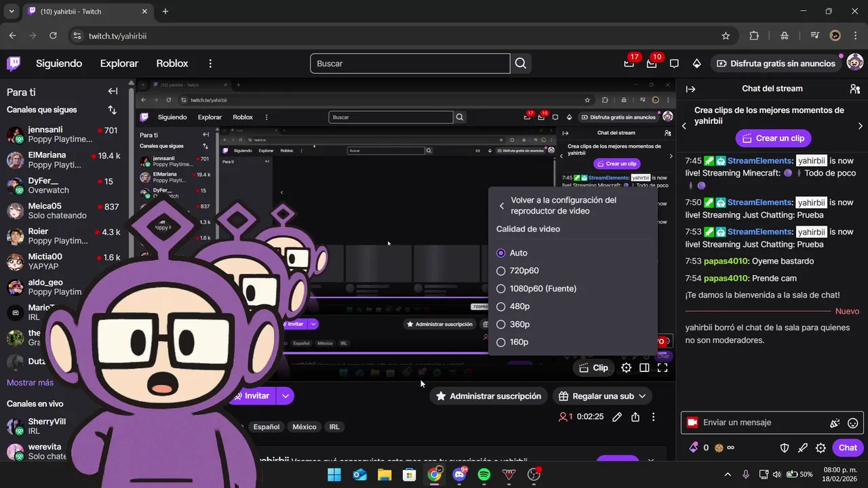
Task: Open the inbox icon with 10 badge
Action: pos(652,64)
